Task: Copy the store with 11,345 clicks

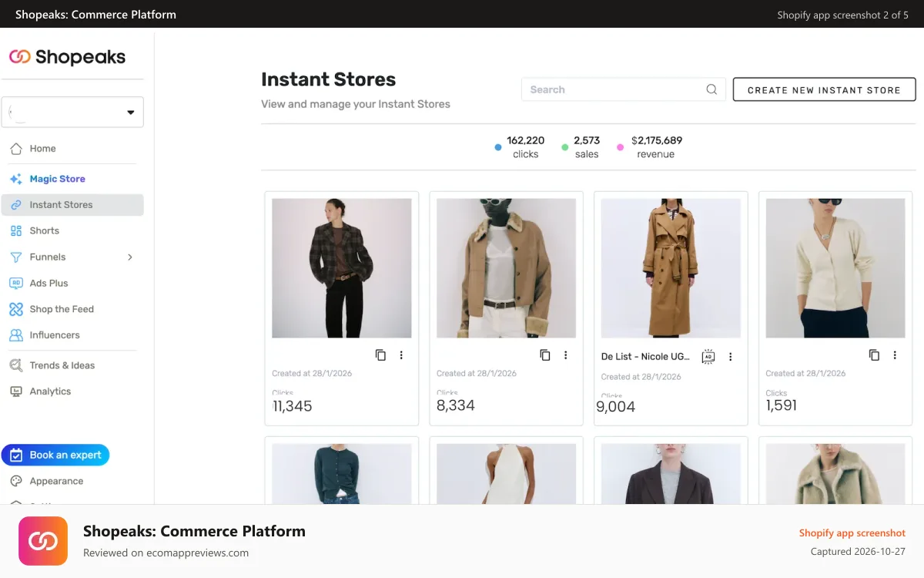Action: pyautogui.click(x=380, y=355)
